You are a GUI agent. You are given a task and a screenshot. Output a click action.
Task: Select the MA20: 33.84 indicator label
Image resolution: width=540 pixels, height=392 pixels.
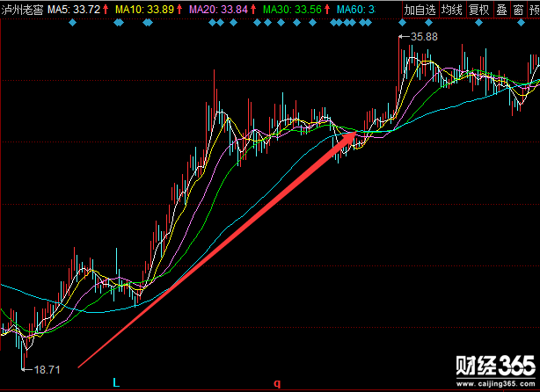tap(218, 10)
